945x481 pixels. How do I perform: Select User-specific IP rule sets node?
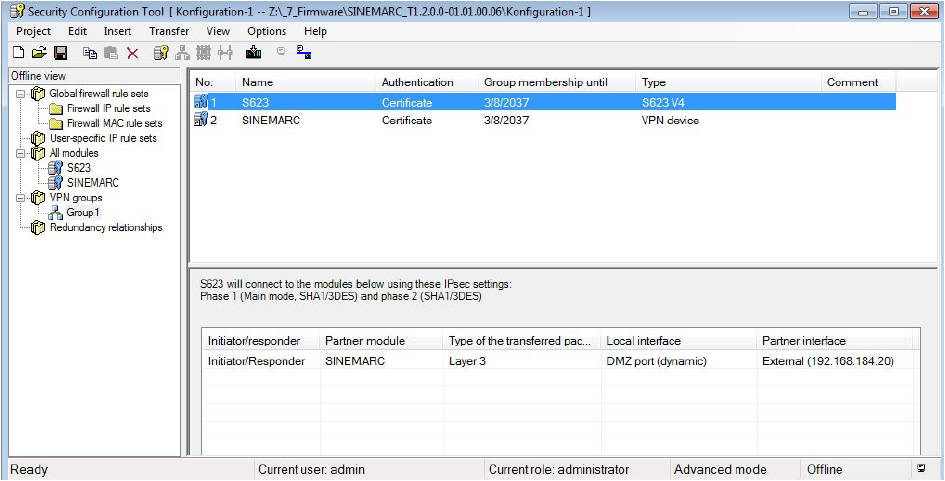point(103,138)
